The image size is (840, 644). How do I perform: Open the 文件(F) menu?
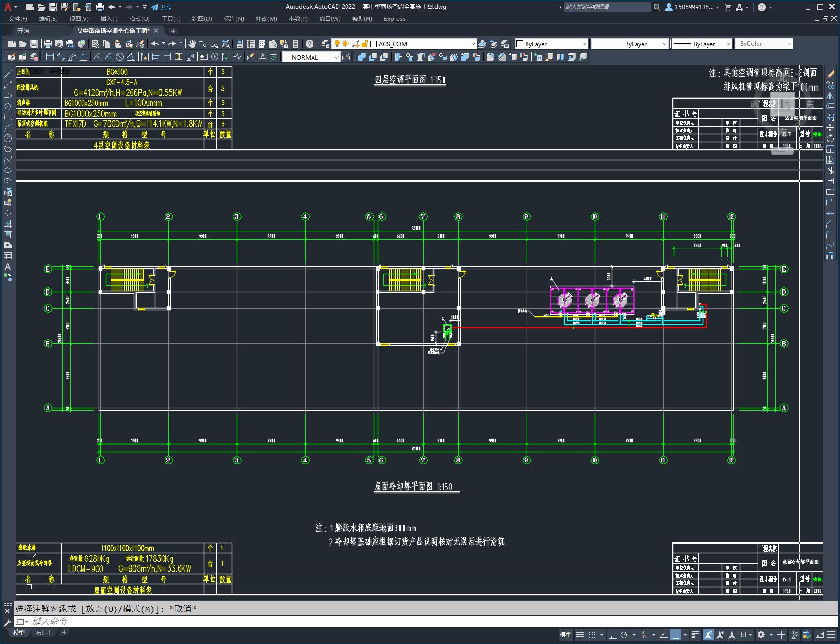(18, 18)
